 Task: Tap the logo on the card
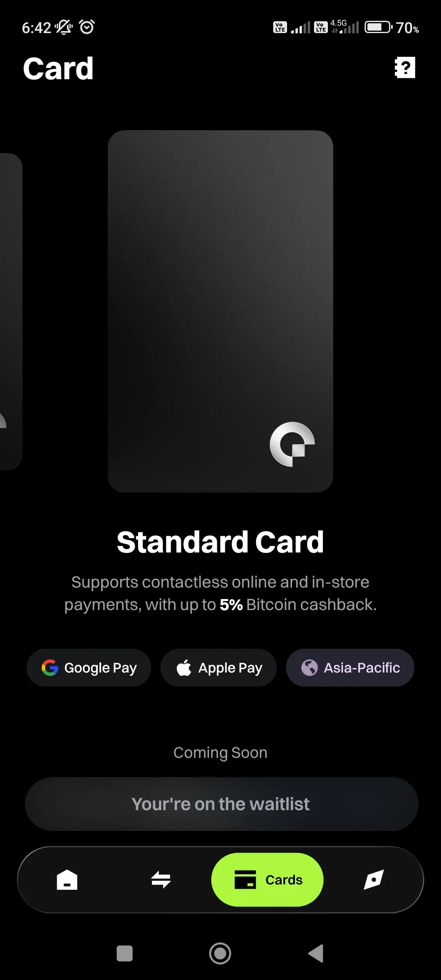coord(292,444)
